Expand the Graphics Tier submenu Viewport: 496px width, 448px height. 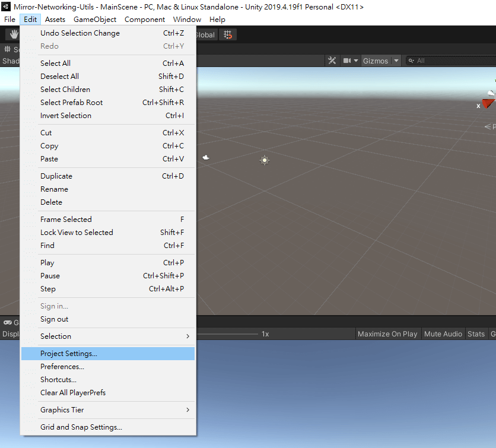point(108,410)
